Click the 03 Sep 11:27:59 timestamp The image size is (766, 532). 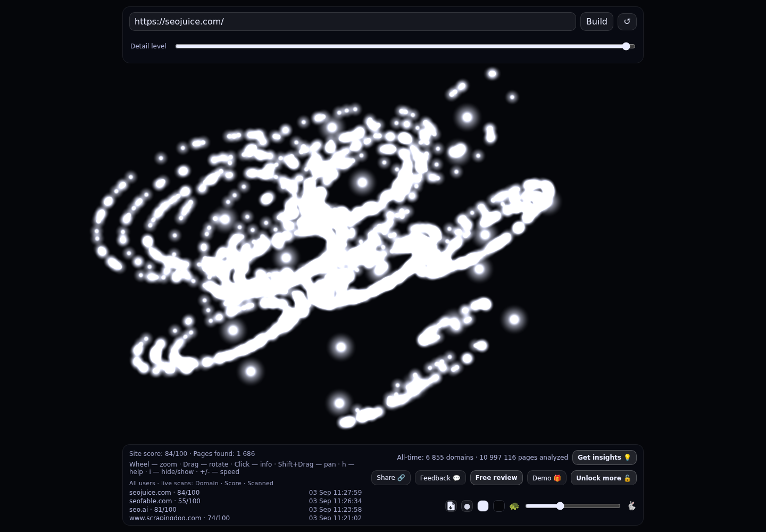(335, 493)
